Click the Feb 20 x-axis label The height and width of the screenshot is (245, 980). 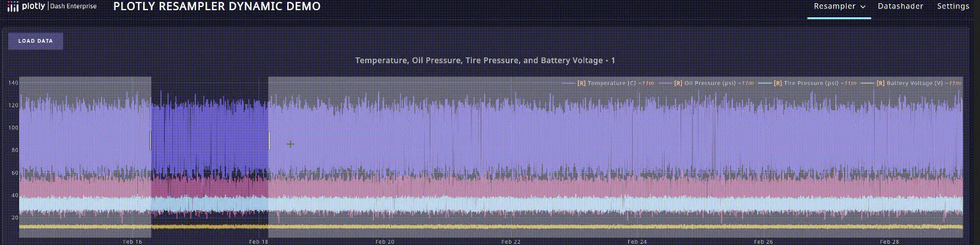[x=385, y=242]
